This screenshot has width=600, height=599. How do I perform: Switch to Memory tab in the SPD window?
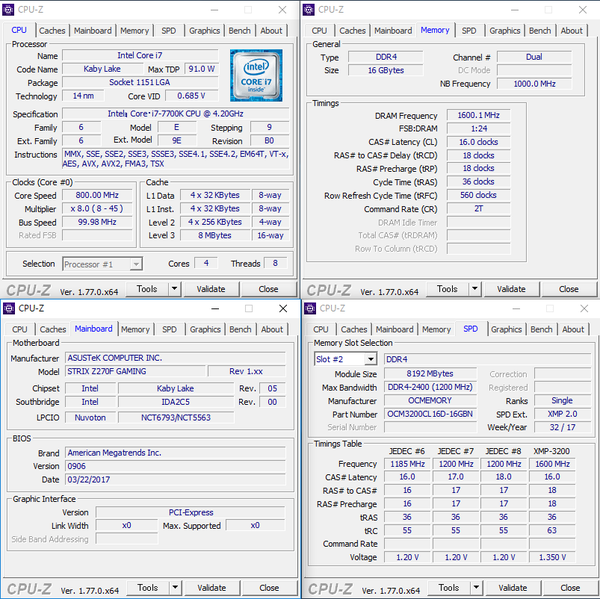click(436, 329)
